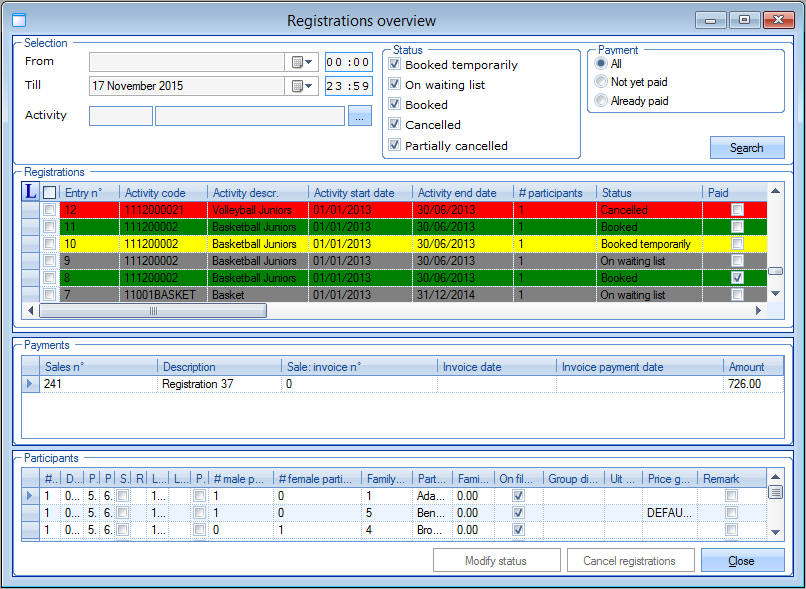Image resolution: width=806 pixels, height=589 pixels.
Task: Click the Payments row indicator arrow
Action: tap(29, 383)
